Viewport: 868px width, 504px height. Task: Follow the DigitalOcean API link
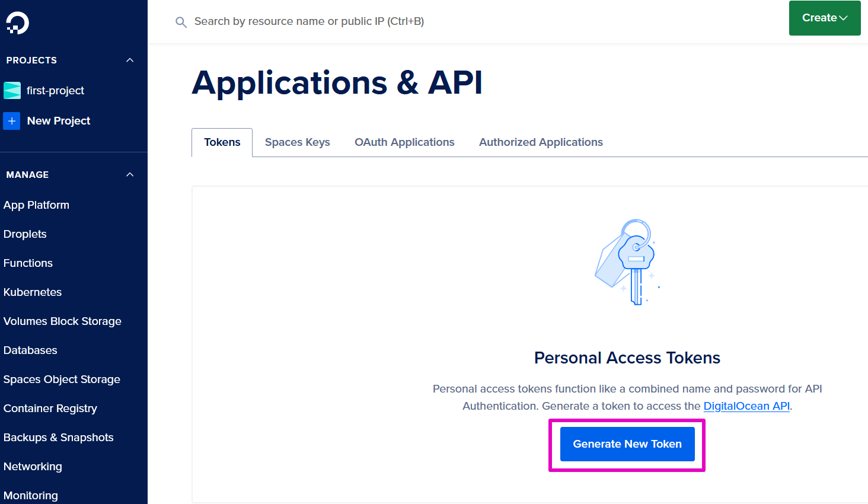746,406
